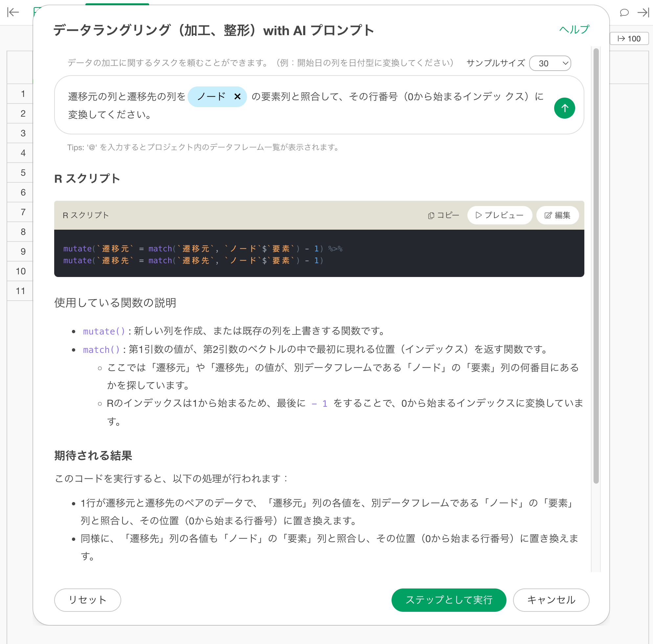Click the 100 rows limit button
The image size is (653, 644).
(x=629, y=38)
